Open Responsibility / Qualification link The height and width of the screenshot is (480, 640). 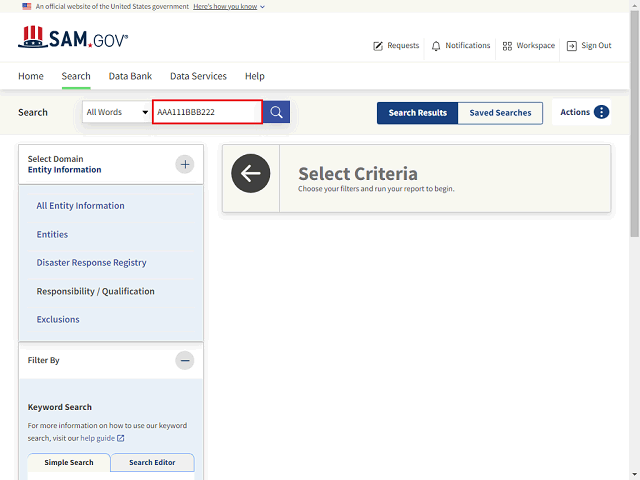tap(96, 291)
